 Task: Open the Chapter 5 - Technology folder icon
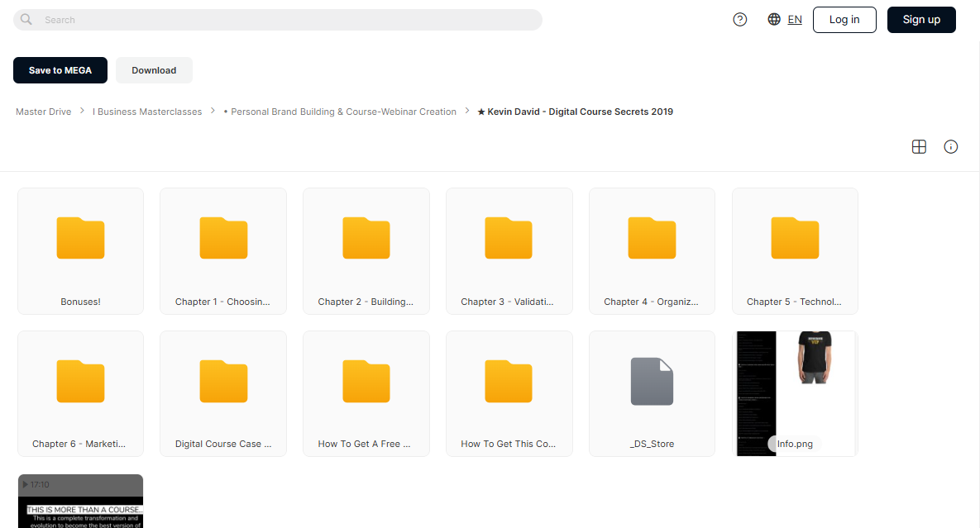[795, 238]
